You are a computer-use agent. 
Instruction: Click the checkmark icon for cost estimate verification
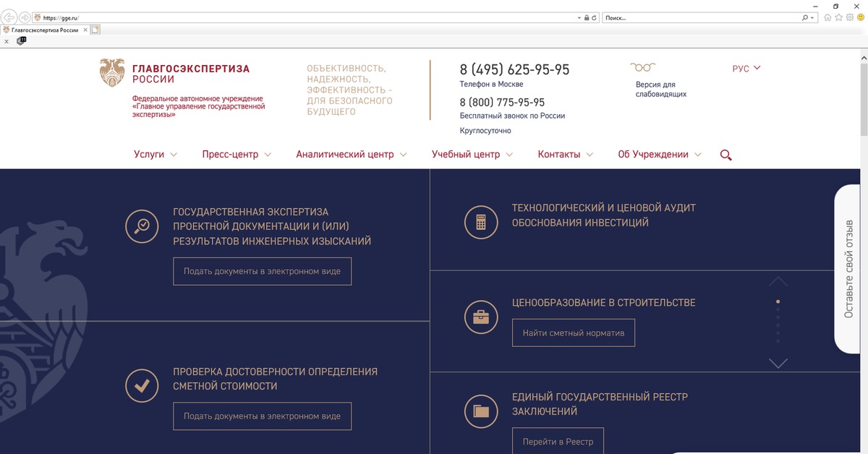point(142,385)
